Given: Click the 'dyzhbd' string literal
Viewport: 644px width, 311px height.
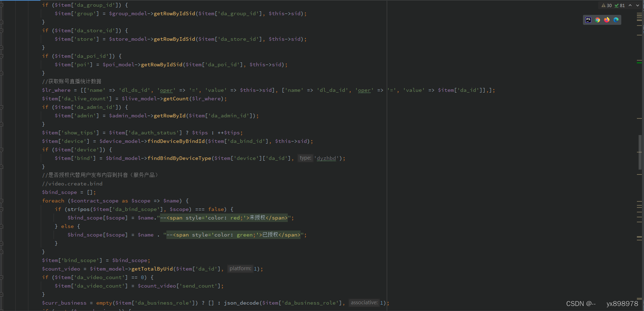Looking at the screenshot, I should tap(326, 159).
